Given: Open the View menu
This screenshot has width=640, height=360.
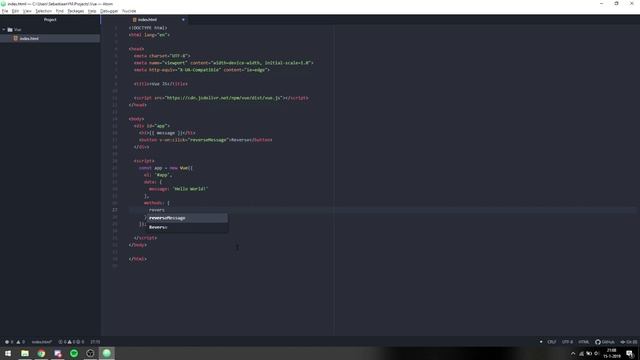Looking at the screenshot, I should click(x=27, y=11).
